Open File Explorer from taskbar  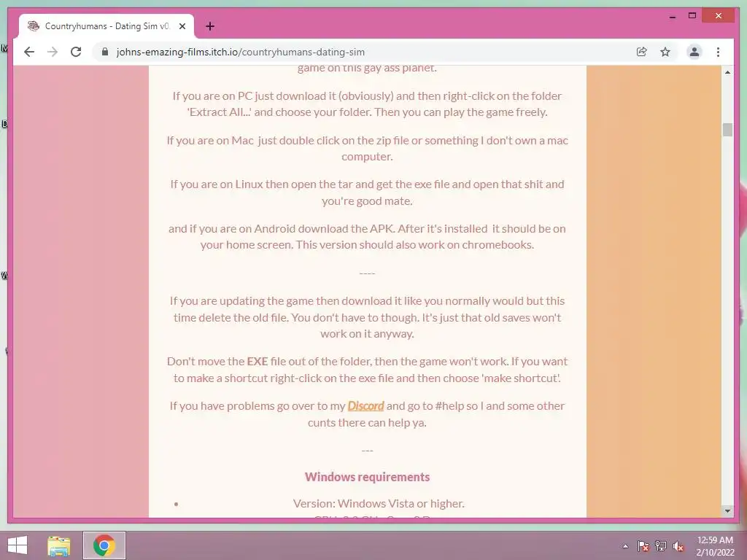pyautogui.click(x=59, y=545)
